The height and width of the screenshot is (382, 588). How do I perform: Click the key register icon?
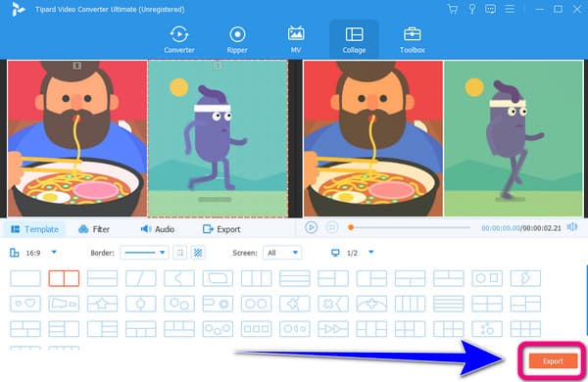point(472,9)
